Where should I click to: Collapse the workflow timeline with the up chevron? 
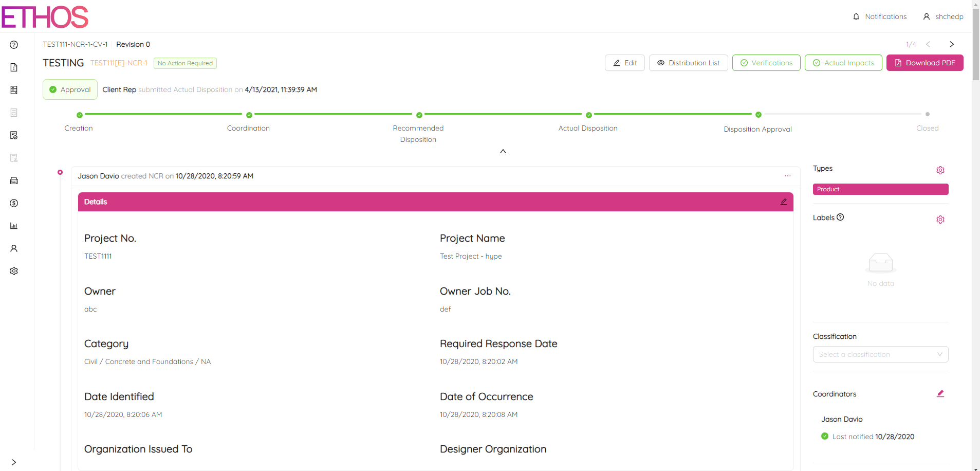pos(503,151)
